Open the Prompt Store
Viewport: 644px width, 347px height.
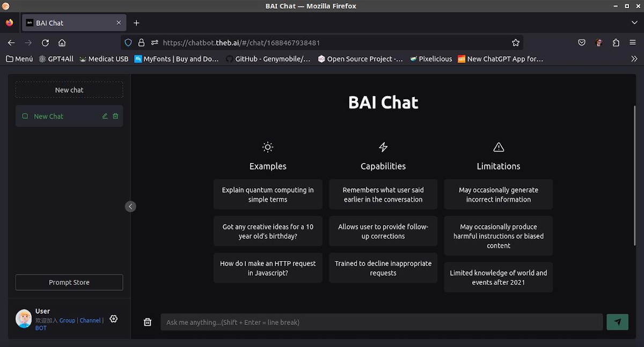tap(69, 282)
